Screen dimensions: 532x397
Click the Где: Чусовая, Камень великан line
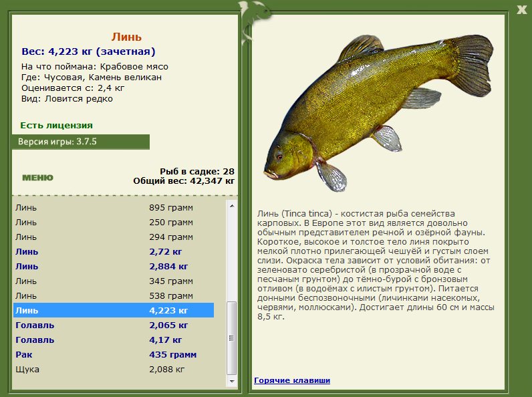coord(92,78)
